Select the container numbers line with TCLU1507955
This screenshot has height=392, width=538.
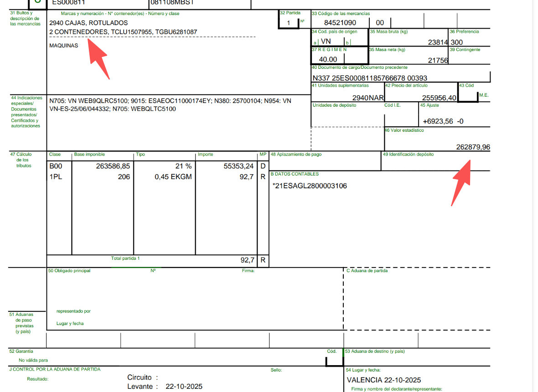pyautogui.click(x=123, y=32)
